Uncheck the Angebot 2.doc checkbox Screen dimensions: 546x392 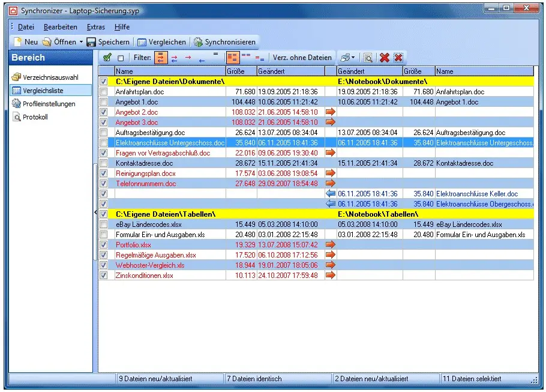(104, 112)
